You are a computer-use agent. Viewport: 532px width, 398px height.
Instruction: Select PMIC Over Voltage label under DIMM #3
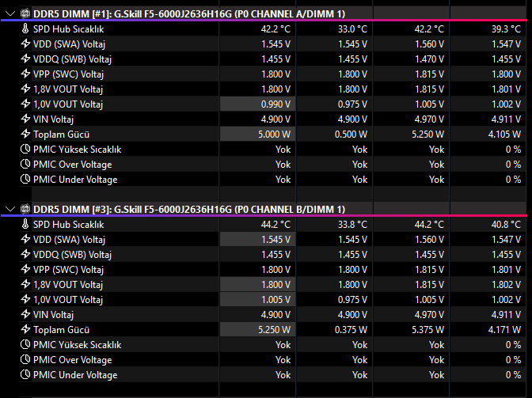click(73, 360)
